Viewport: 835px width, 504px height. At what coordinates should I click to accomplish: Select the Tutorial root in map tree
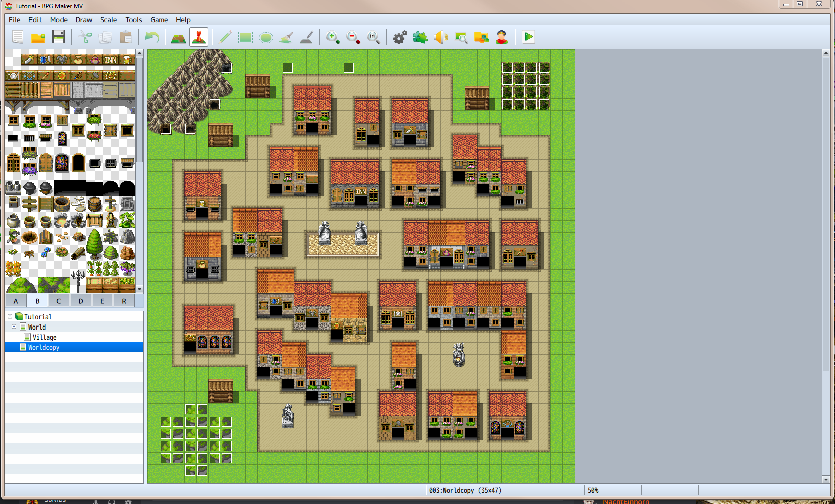point(38,317)
